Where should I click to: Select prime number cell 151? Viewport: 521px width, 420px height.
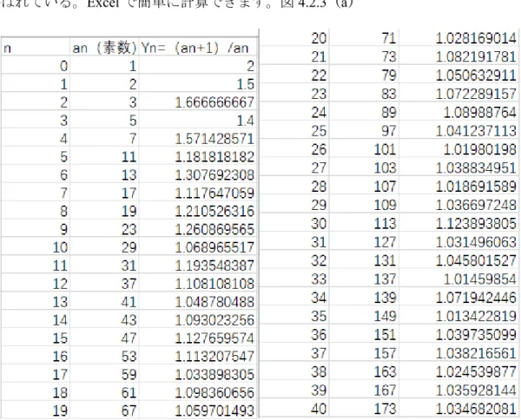[x=364, y=335]
